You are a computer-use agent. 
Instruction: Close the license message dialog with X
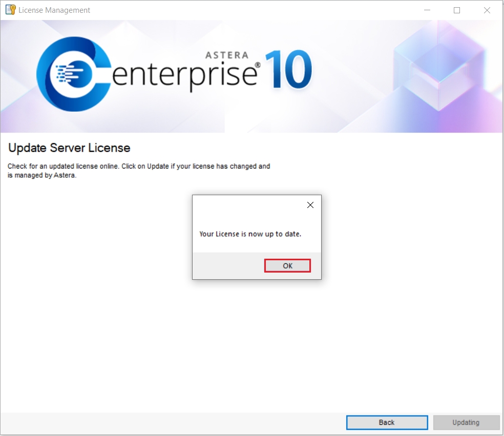(x=310, y=205)
